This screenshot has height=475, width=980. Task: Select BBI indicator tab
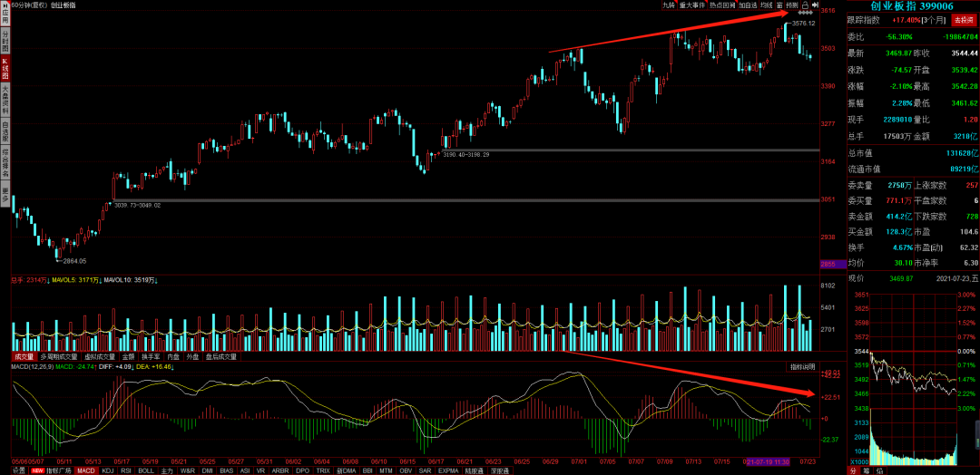tap(368, 470)
